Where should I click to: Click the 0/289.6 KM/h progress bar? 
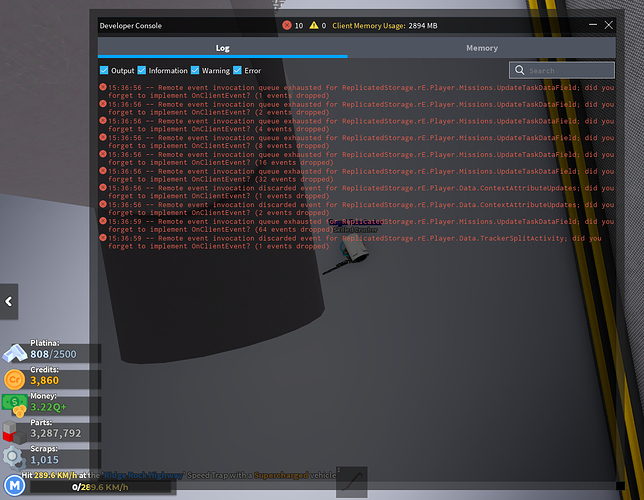tap(100, 487)
